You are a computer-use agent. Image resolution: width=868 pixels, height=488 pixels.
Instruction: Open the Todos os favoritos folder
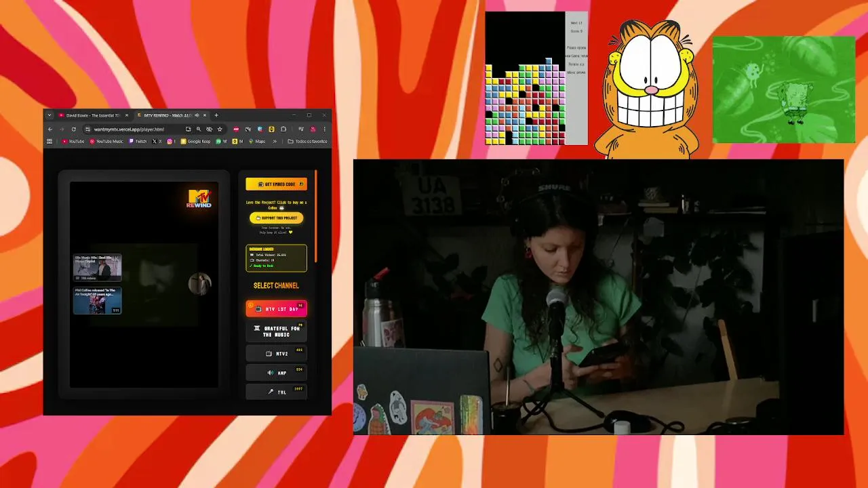pos(307,141)
